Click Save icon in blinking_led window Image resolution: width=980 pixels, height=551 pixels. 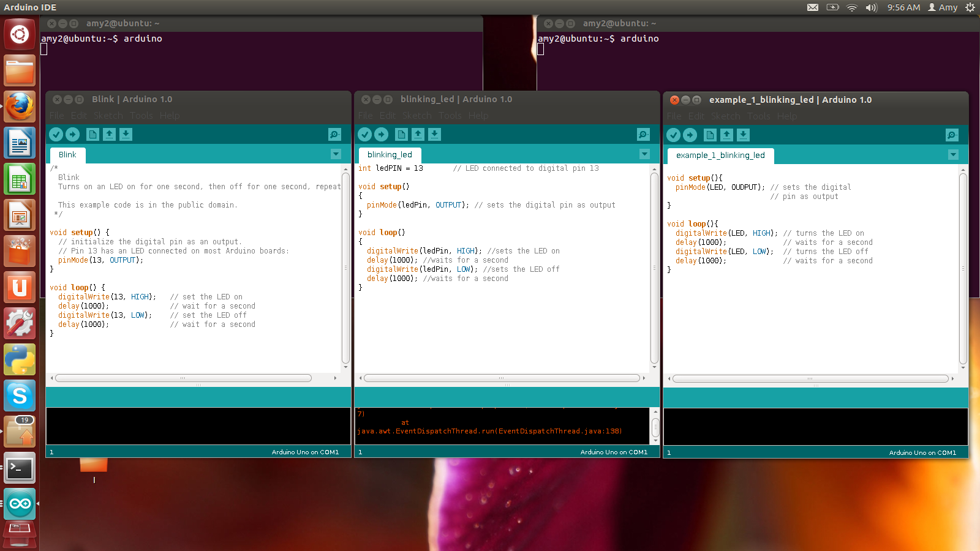[434, 134]
